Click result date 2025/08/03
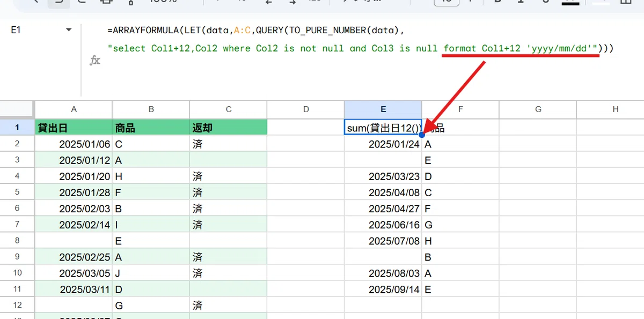This screenshot has height=319, width=644. (383, 273)
